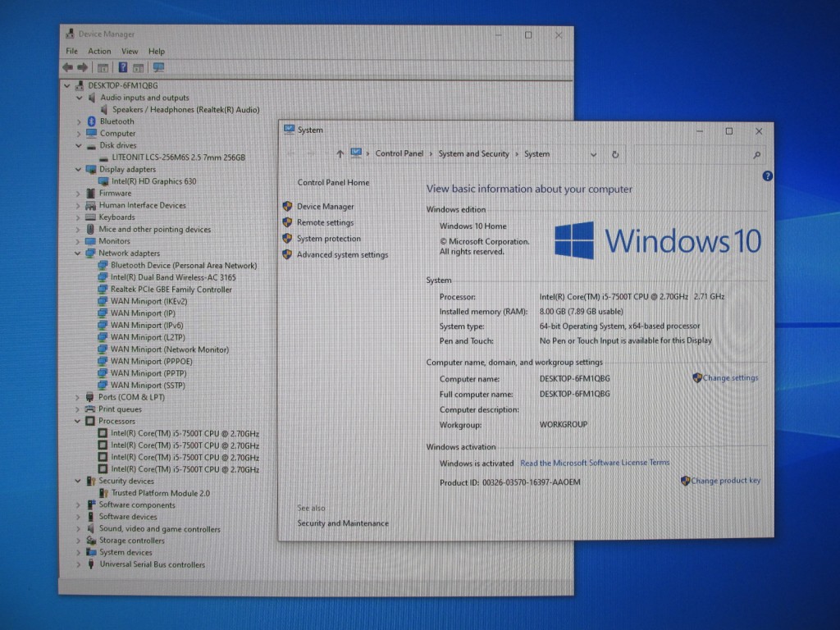840x630 pixels.
Task: Select the Monitors category
Action: (114, 241)
